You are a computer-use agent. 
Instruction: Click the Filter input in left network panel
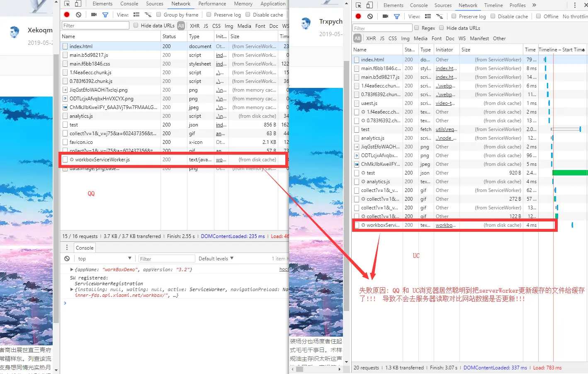tap(95, 26)
